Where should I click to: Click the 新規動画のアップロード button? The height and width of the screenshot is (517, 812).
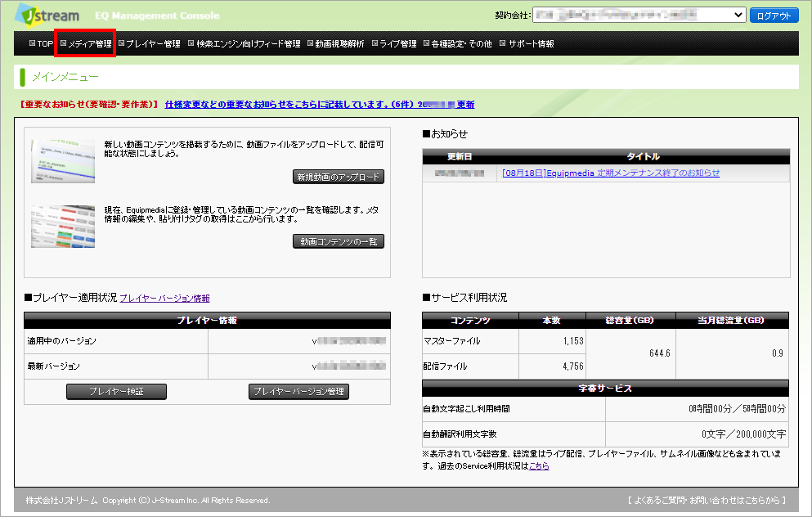click(x=339, y=177)
